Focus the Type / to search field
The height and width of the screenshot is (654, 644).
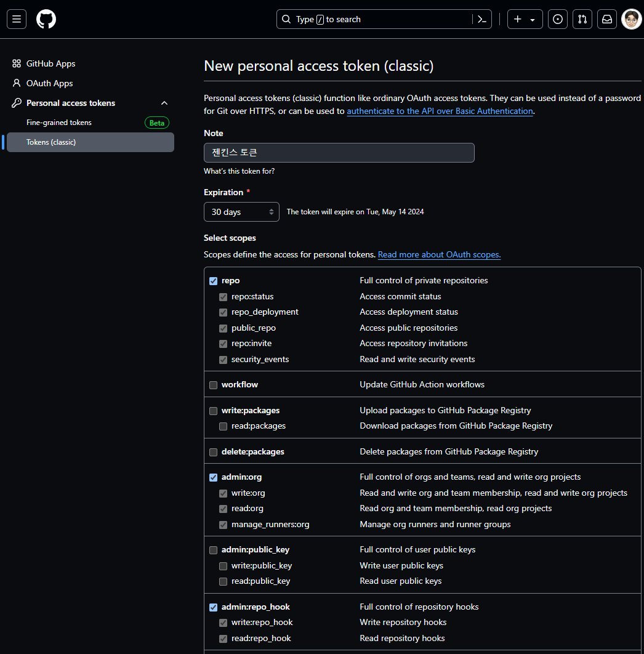point(384,19)
